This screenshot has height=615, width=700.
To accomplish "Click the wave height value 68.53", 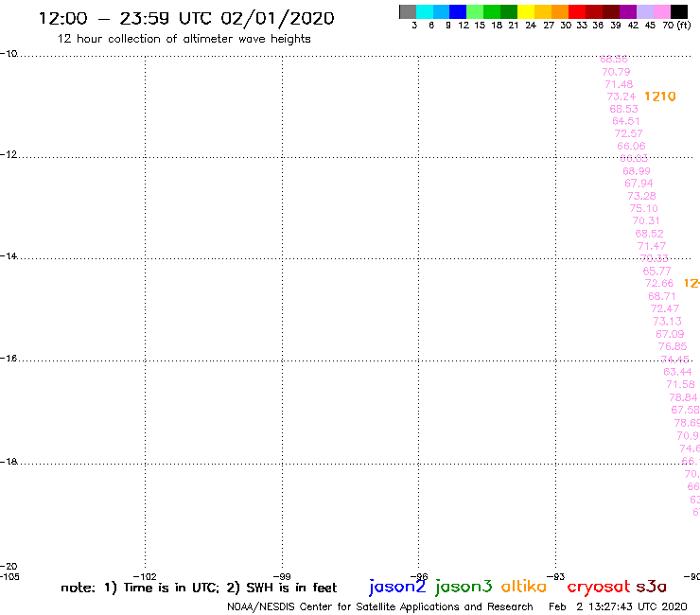I will [623, 109].
